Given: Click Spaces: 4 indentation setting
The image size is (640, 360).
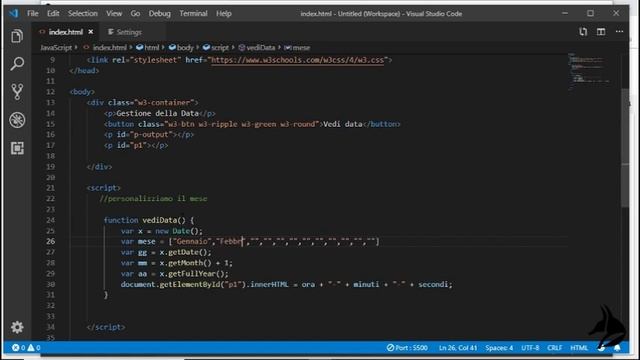Looking at the screenshot, I should (499, 348).
